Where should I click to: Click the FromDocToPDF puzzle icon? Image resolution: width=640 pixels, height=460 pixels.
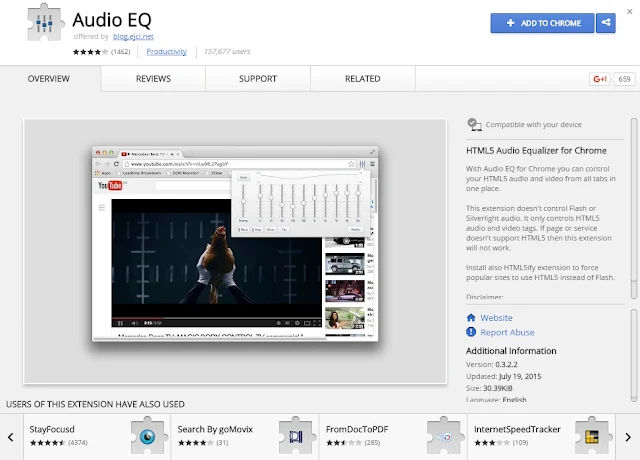(446, 436)
